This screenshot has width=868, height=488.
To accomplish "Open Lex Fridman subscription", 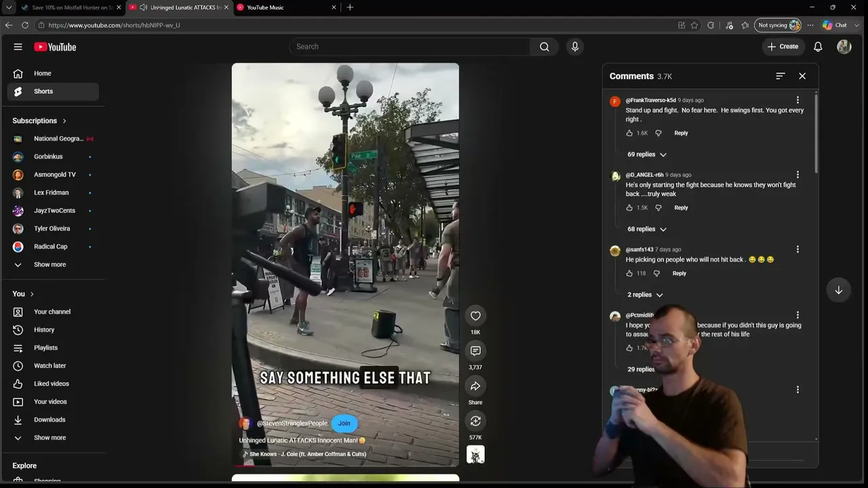I will [x=53, y=192].
